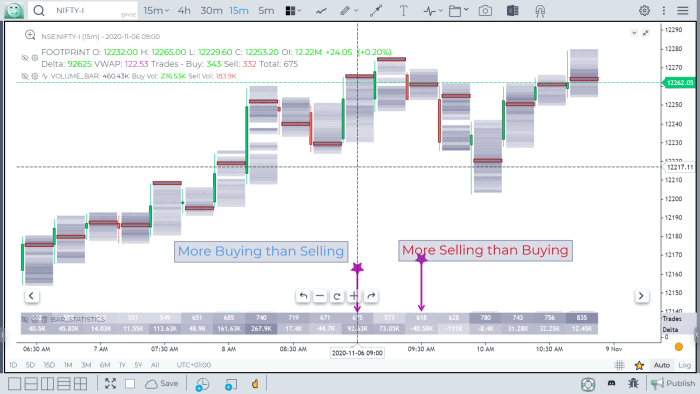Open the 15m timeframe dropdown

[156, 10]
